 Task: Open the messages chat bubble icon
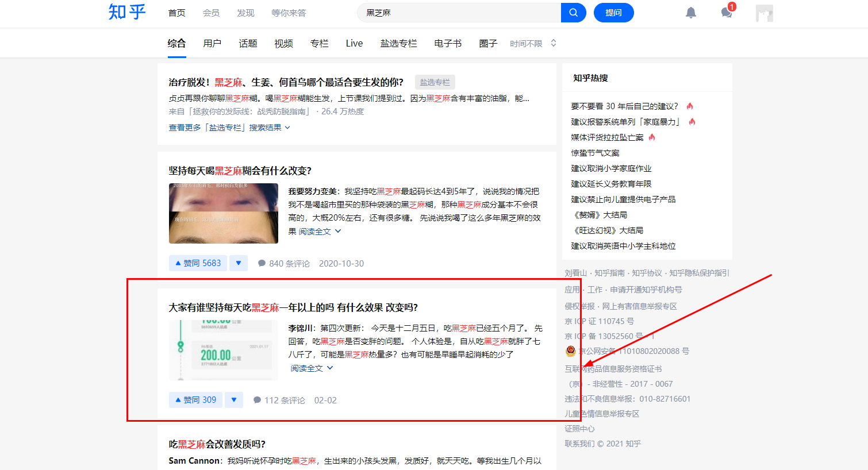727,13
